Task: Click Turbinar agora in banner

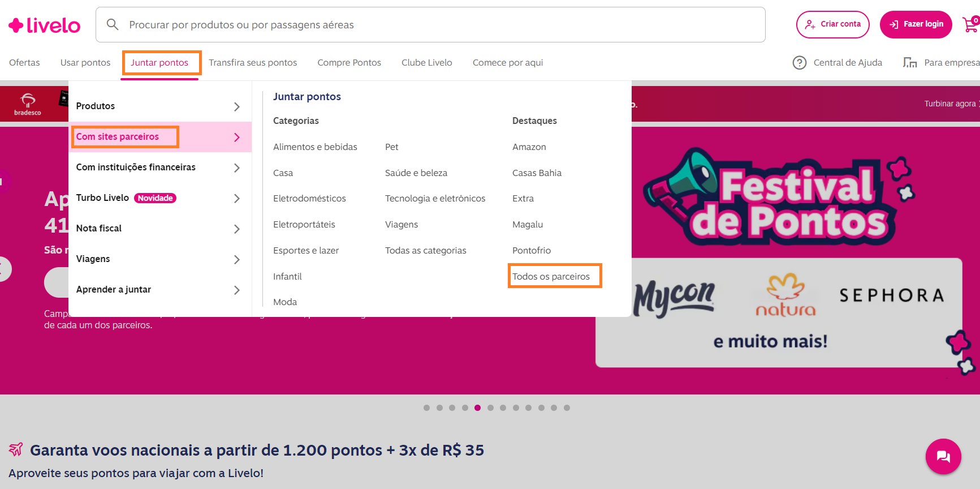Action: click(951, 104)
